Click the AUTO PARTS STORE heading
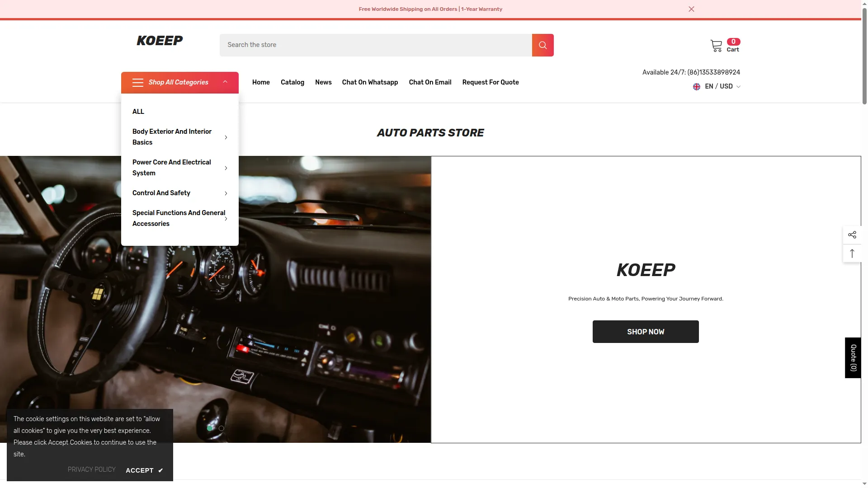868x488 pixels. click(x=430, y=133)
